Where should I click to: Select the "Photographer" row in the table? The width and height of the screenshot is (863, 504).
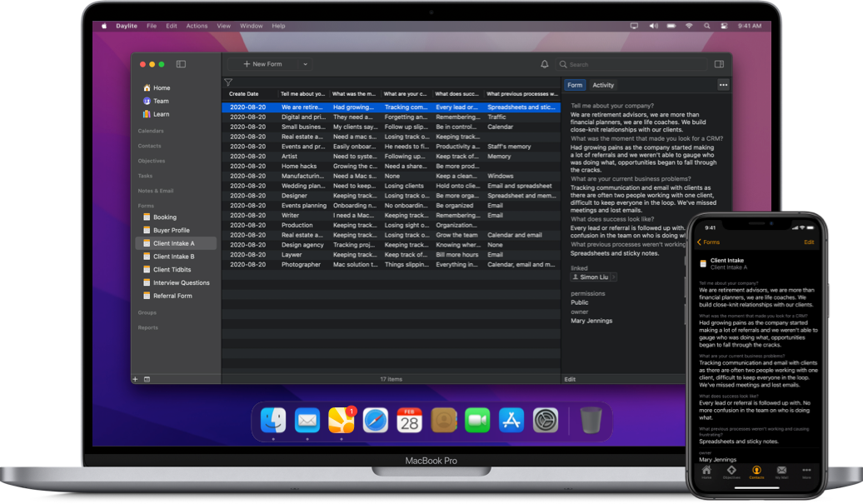(x=392, y=265)
